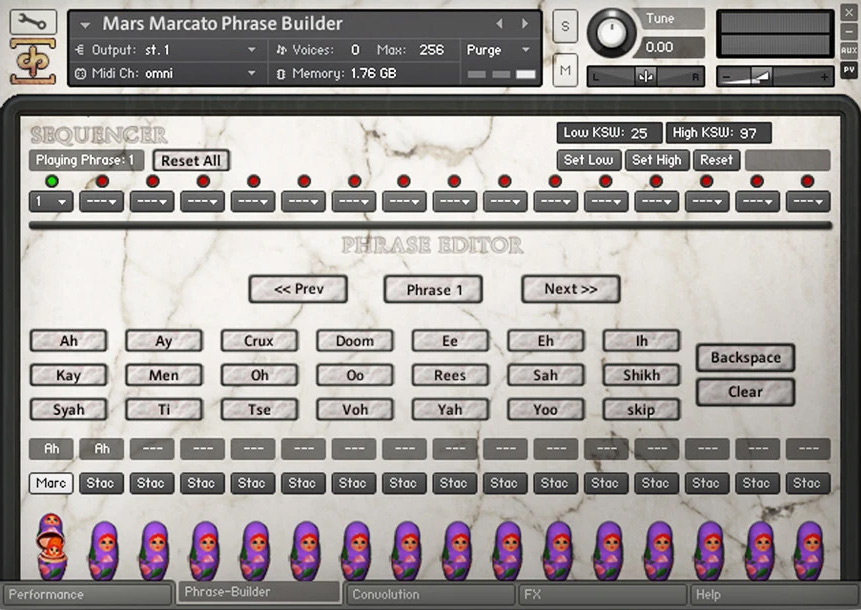
Task: Select the next instrument right arrow
Action: [525, 24]
